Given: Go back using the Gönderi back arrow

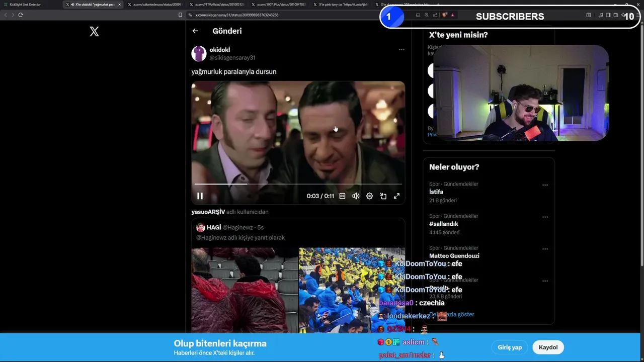Looking at the screenshot, I should pos(195,31).
